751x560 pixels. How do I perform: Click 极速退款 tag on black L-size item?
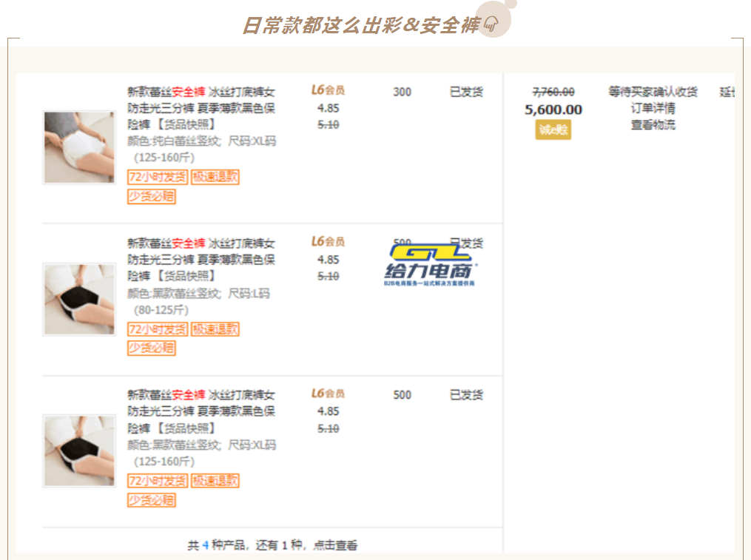tap(215, 329)
